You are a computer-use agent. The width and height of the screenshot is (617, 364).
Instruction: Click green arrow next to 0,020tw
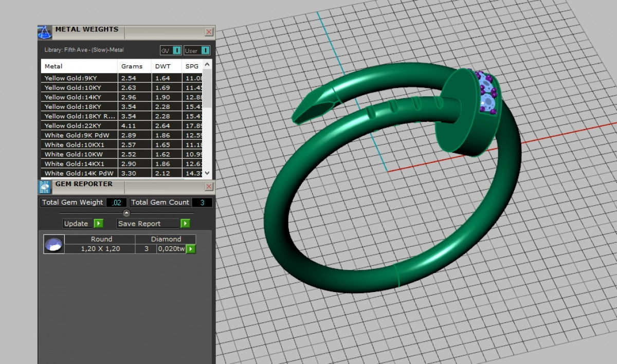(191, 249)
